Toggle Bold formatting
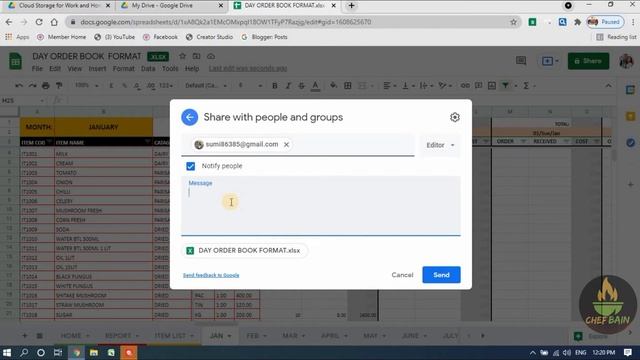This screenshot has width=640, height=360. pos(275,86)
